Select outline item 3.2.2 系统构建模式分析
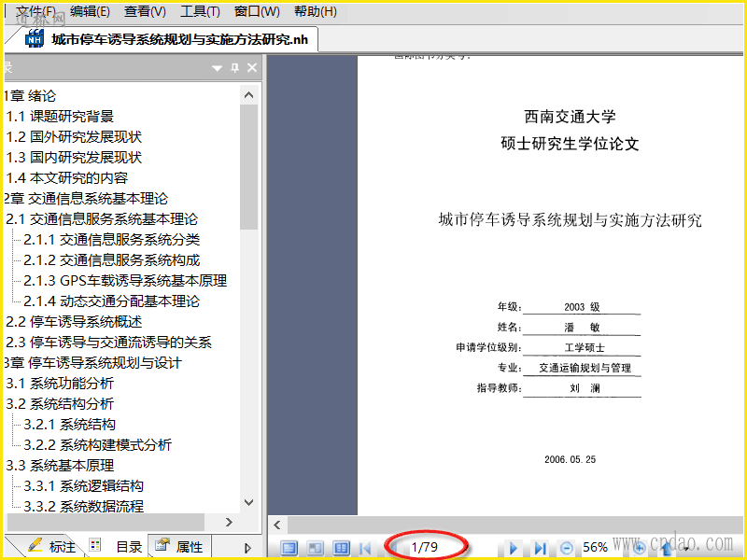Image resolution: width=747 pixels, height=560 pixels. pyautogui.click(x=97, y=444)
